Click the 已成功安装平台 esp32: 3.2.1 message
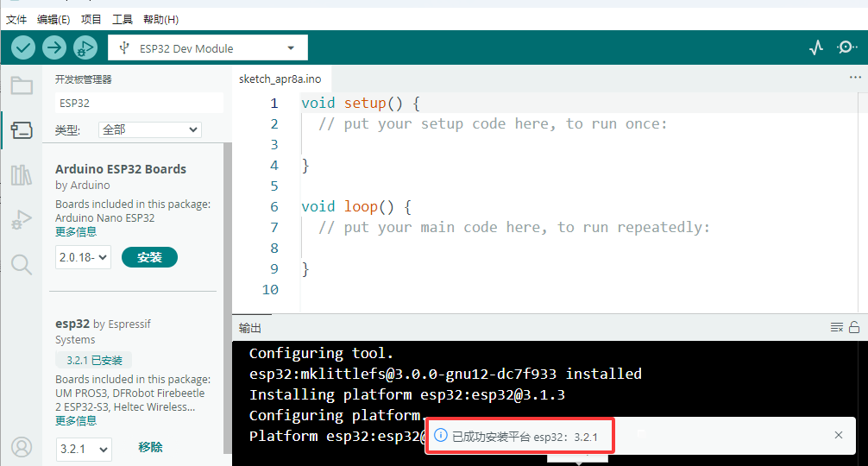 (x=525, y=437)
